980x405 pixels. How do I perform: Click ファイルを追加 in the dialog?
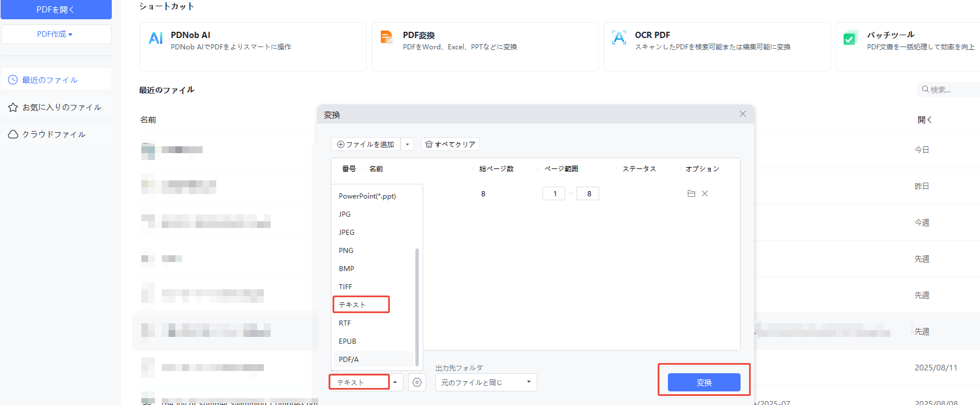365,144
